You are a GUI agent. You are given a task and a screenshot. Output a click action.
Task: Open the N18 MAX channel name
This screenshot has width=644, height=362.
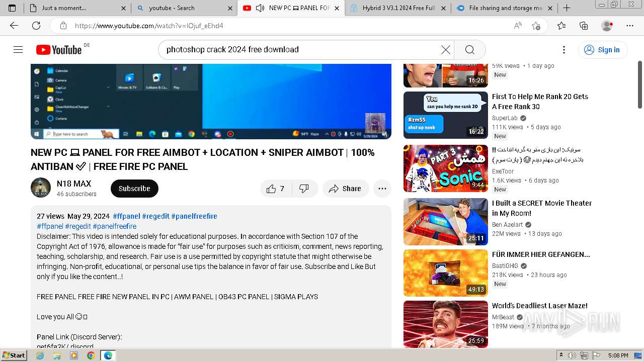(x=74, y=184)
